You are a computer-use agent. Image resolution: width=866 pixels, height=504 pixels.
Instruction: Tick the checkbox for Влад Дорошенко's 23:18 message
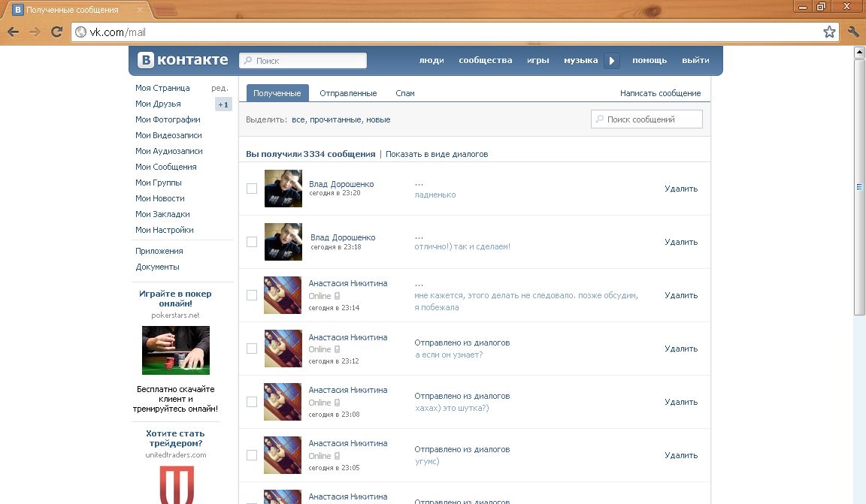tap(252, 242)
